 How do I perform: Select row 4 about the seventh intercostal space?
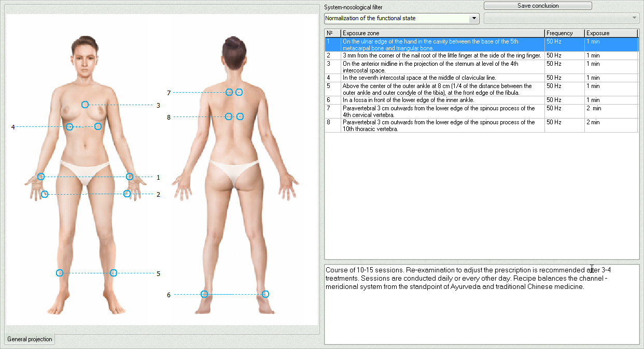click(482, 78)
